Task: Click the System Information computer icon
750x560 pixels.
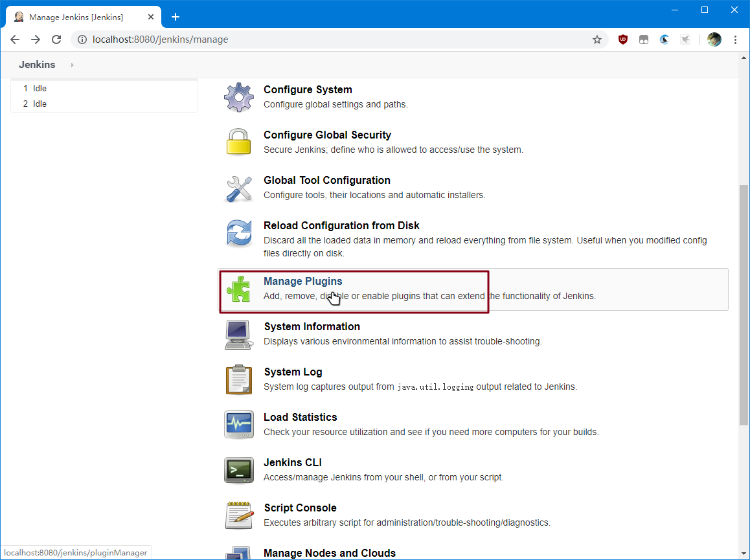Action: 239,334
